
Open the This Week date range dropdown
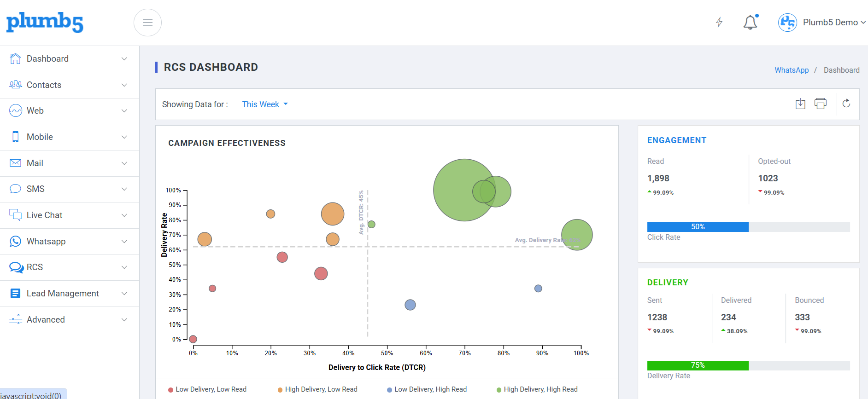pos(265,104)
